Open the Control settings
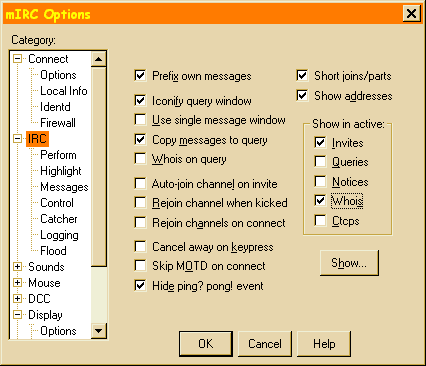426x366 pixels. (57, 203)
